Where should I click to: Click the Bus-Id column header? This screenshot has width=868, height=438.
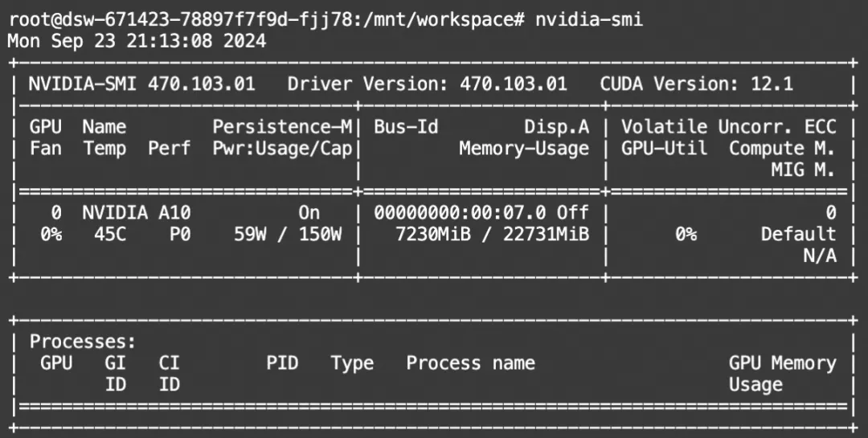[406, 127]
